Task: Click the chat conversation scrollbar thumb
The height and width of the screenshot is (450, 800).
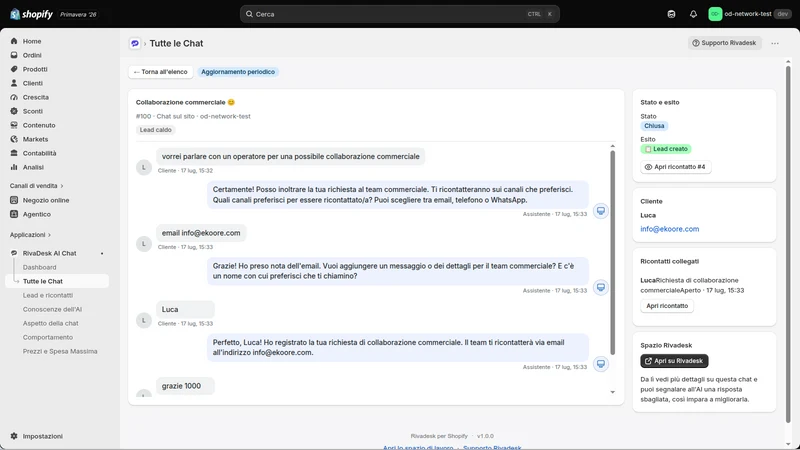Action: pyautogui.click(x=613, y=253)
